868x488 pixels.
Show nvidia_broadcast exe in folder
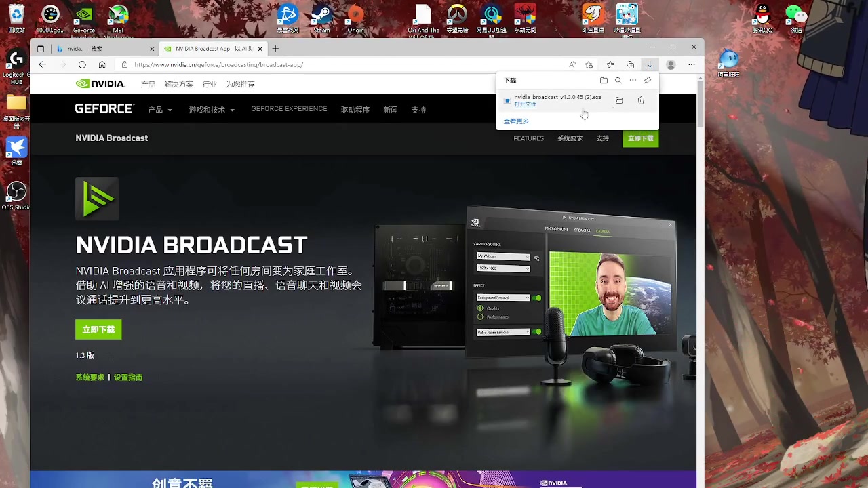(619, 100)
